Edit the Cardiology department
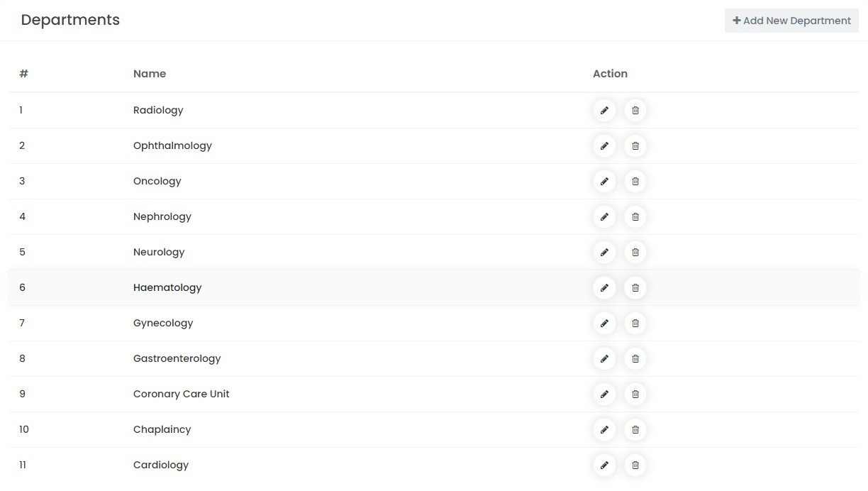Screen dimensions: 868x491 tap(604, 465)
